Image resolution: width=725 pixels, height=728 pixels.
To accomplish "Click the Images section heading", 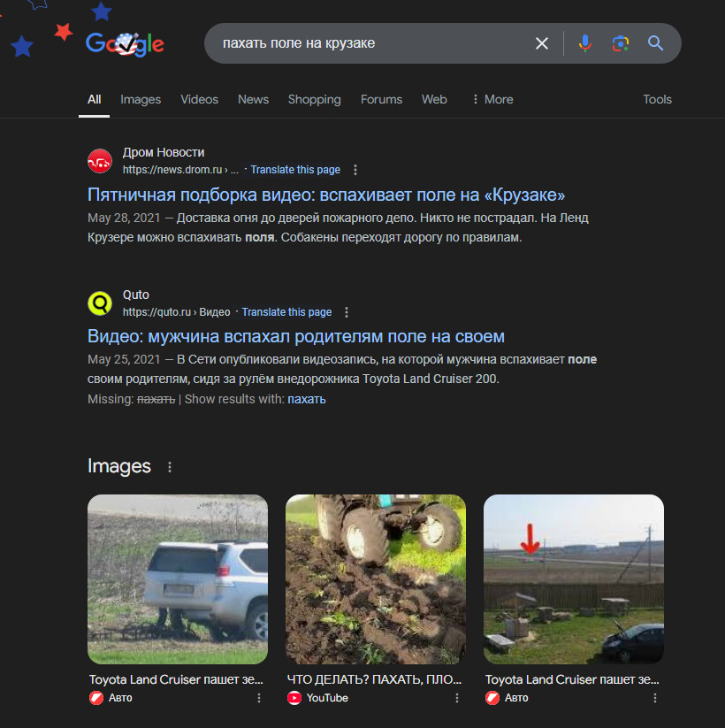I will pyautogui.click(x=119, y=466).
